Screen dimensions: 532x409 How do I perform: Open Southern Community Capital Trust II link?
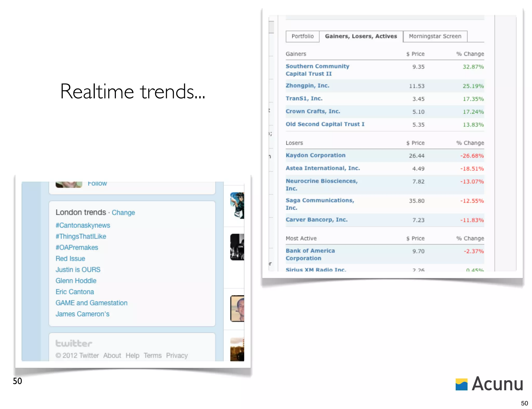317,70
